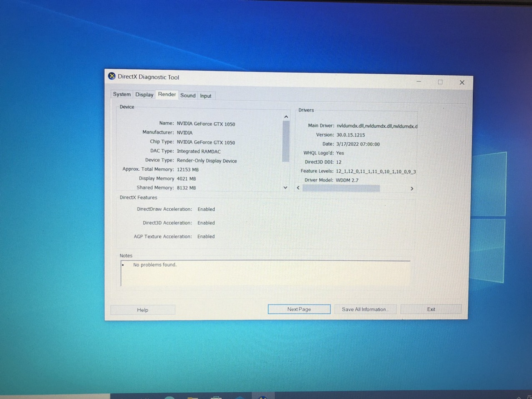Click the WHQL Logo'd 'Yes' value

pos(340,153)
